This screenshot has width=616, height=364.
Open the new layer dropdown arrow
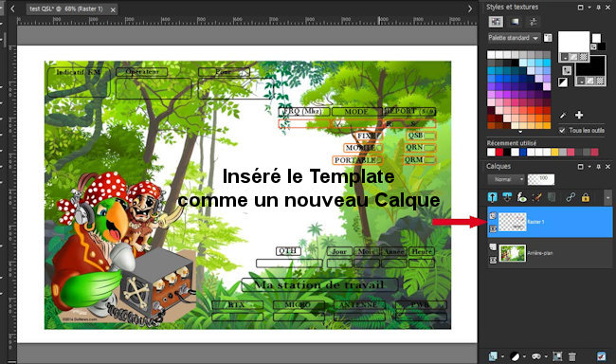click(x=502, y=357)
